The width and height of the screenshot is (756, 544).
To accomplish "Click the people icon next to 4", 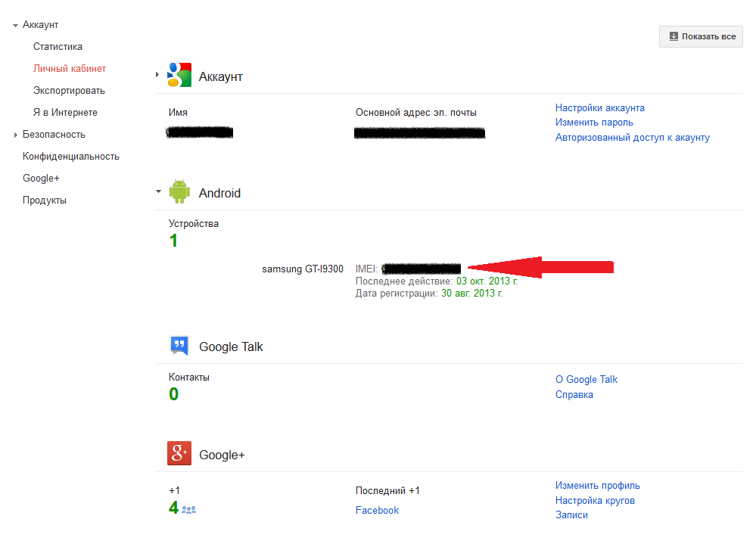I will (x=188, y=509).
